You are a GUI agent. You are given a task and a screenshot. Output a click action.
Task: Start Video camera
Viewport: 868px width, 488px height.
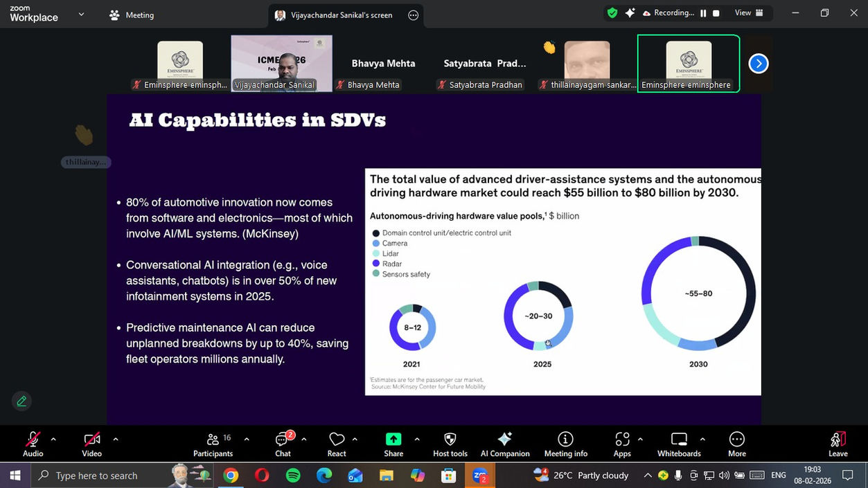click(92, 444)
